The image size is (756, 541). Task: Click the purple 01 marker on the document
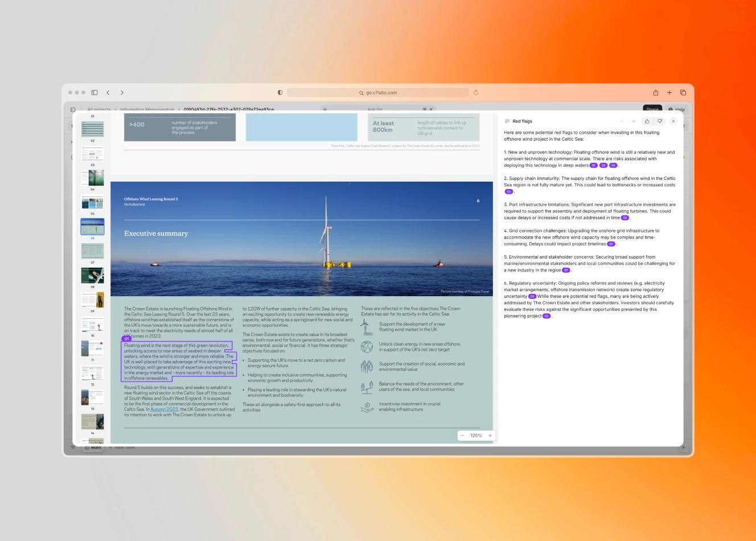(126, 339)
